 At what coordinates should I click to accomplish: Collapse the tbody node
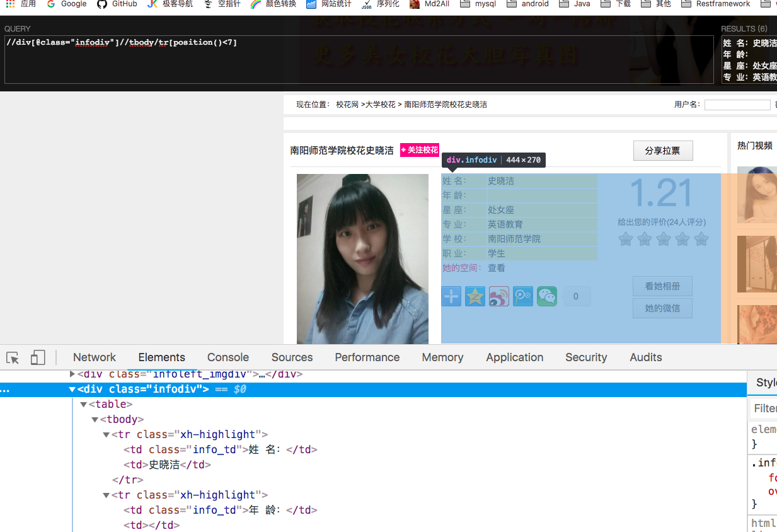(x=95, y=420)
